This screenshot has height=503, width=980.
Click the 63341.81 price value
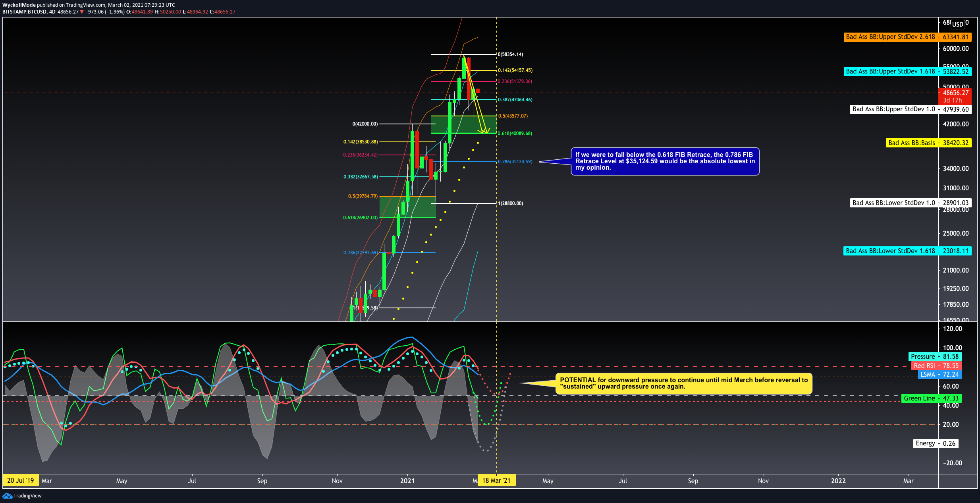point(955,37)
